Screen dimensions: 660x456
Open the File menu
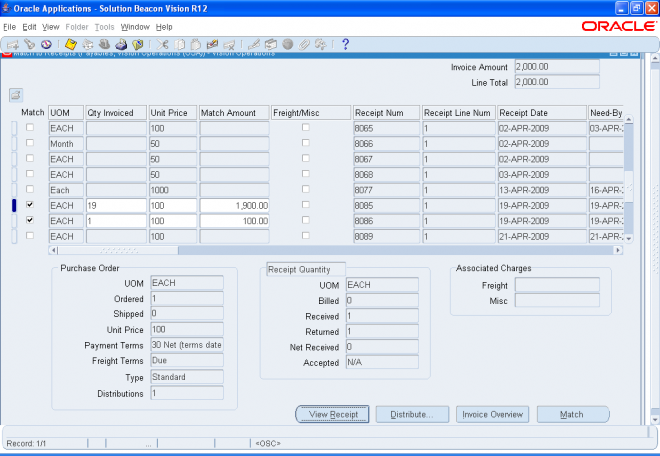coord(9,27)
